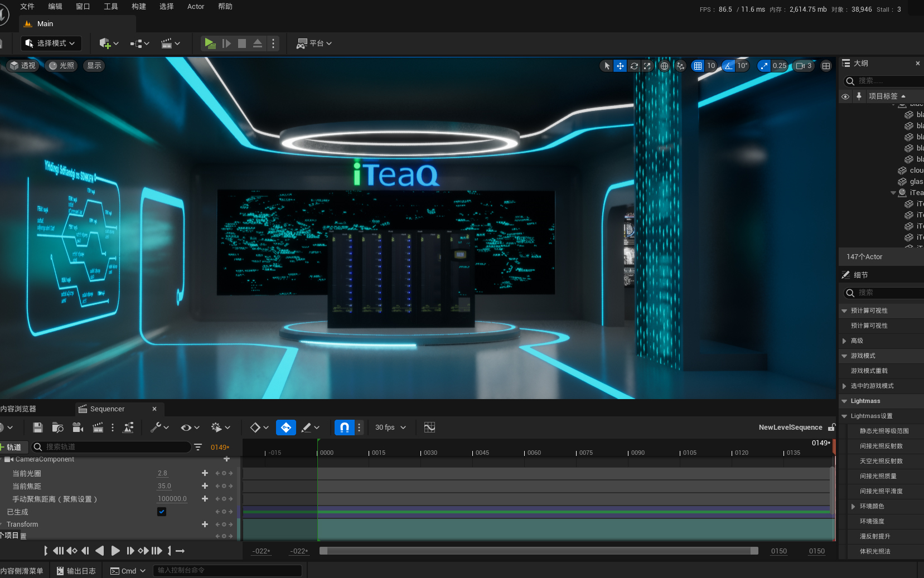Viewport: 924px width, 578px height.
Task: Open the Actor menu
Action: (196, 7)
